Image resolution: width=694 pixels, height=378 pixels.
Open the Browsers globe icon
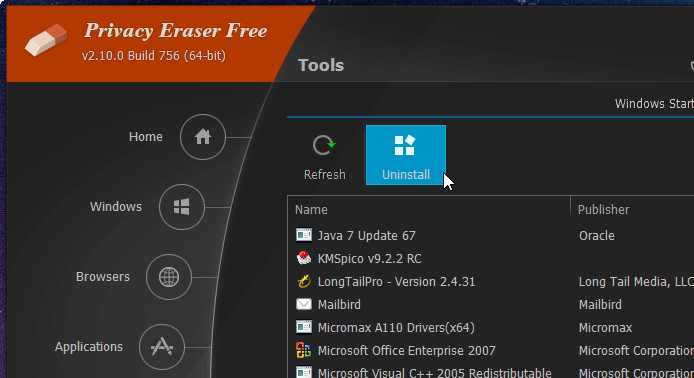[x=169, y=277]
